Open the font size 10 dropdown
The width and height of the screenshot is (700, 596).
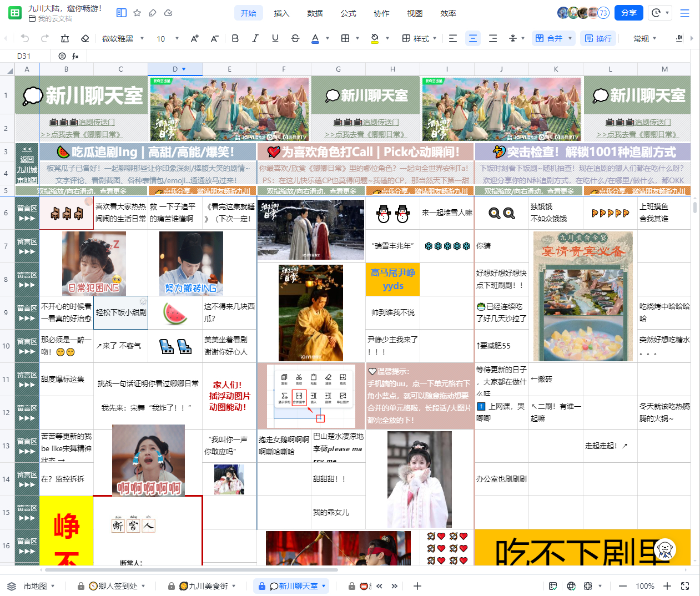168,38
